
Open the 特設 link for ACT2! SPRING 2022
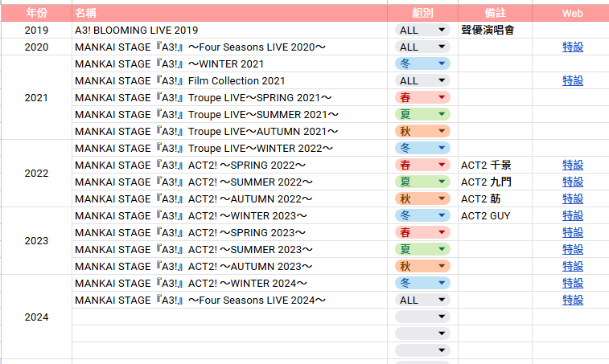point(573,165)
